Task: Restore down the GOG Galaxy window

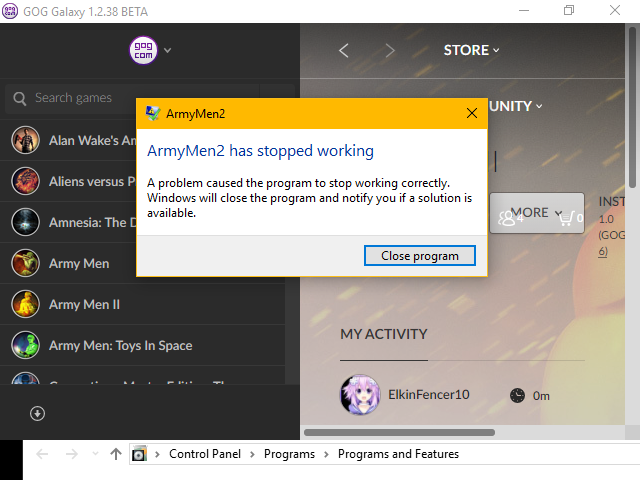Action: coord(569,11)
